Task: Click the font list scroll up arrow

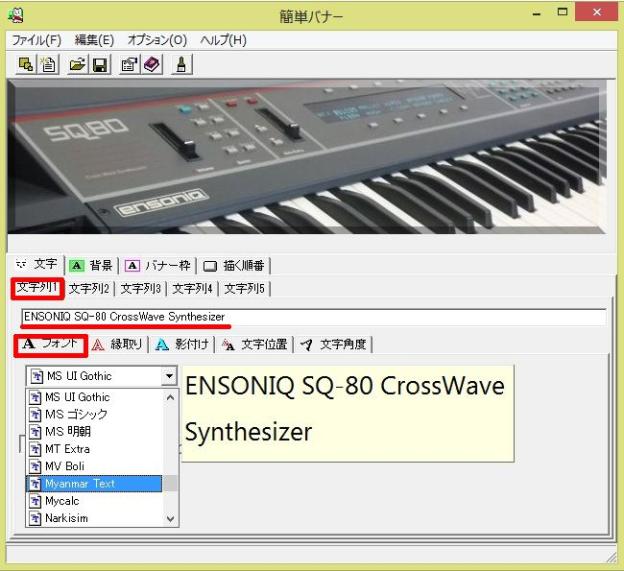Action: [x=170, y=397]
